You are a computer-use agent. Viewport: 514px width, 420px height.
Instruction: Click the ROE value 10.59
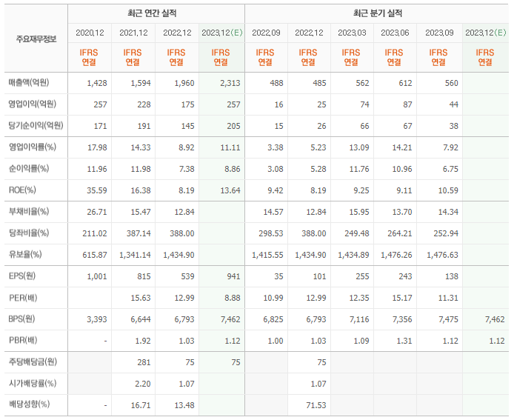448,190
